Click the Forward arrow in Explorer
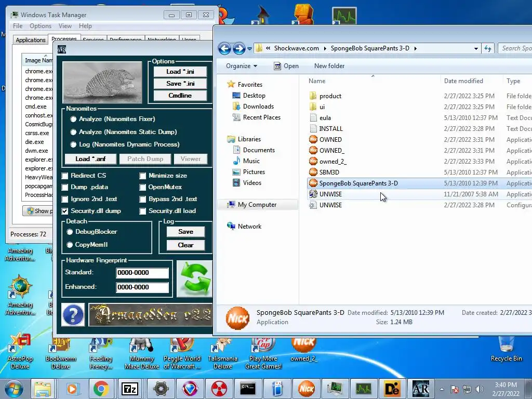 (x=239, y=48)
